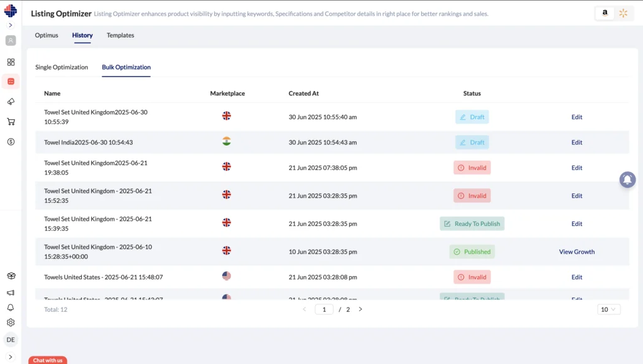The width and height of the screenshot is (643, 364).
Task: Open the dashboard grid icon in sidebar
Action: [x=11, y=62]
